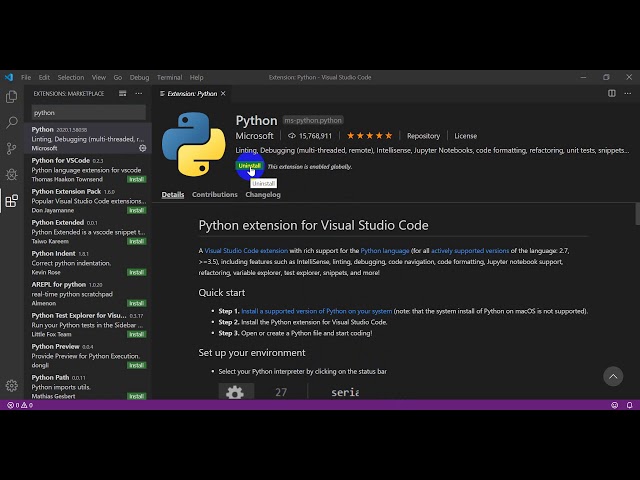Click the ms-python.python identifier badge
Image resolution: width=640 pixels, height=480 pixels.
tap(313, 120)
